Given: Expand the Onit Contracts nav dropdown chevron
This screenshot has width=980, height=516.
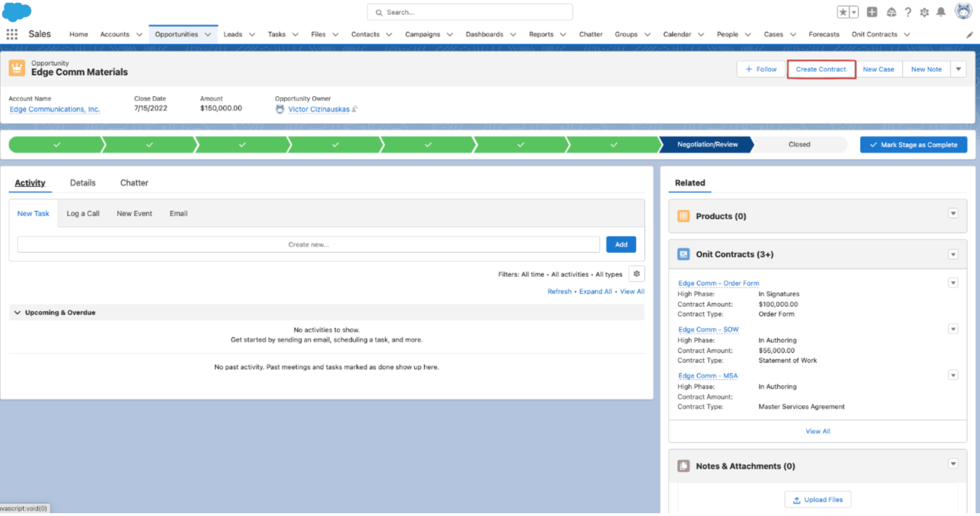Looking at the screenshot, I should pos(907,34).
